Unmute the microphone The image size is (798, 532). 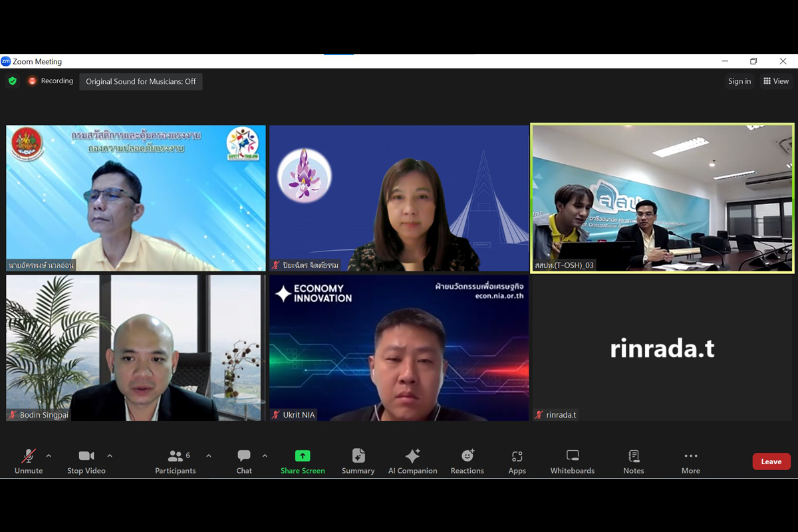28,461
